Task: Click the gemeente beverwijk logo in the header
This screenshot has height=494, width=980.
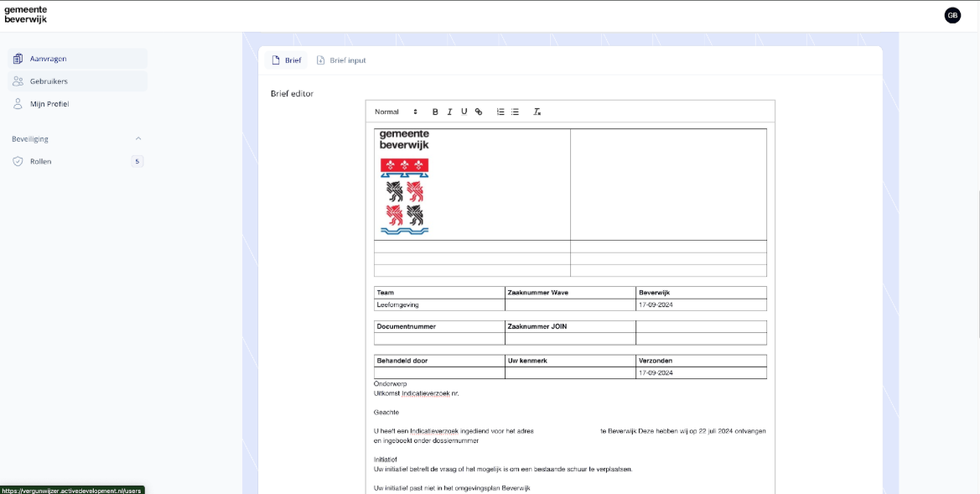Action: pyautogui.click(x=25, y=14)
